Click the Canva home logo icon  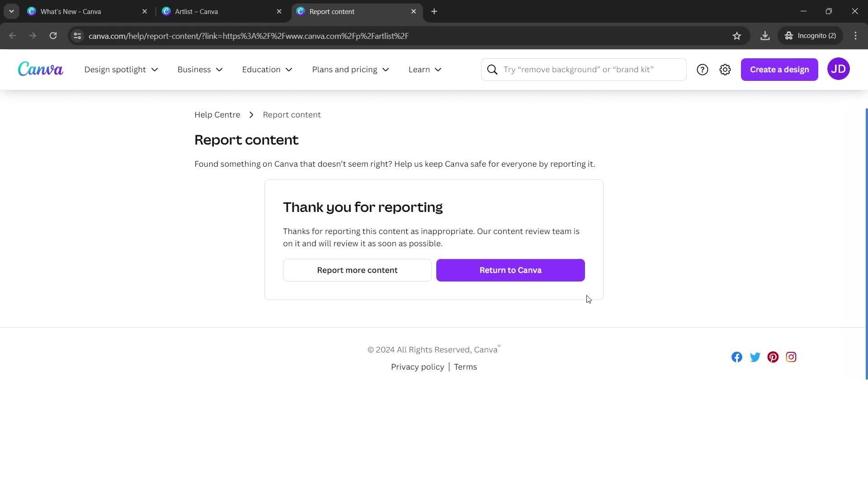tap(41, 69)
